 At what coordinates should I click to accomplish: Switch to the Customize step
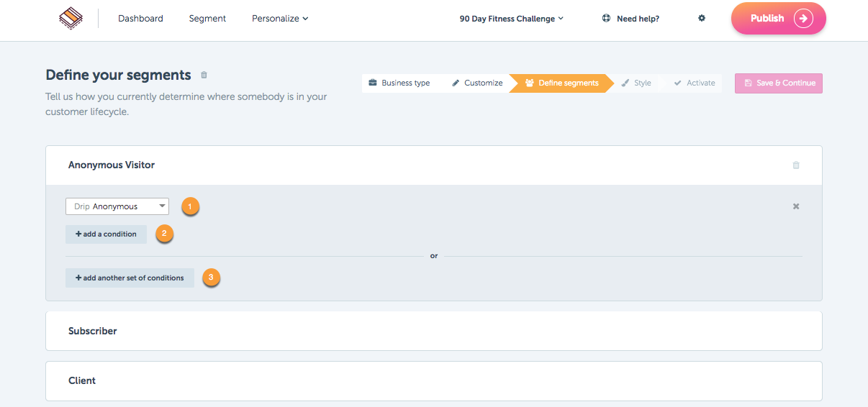pyautogui.click(x=477, y=83)
